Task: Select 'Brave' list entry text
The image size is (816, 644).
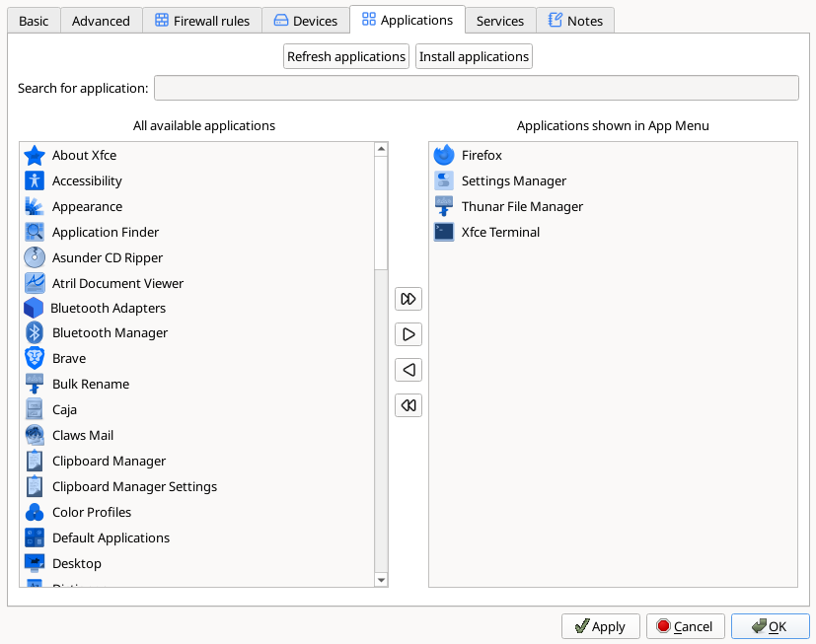Action: coord(69,358)
